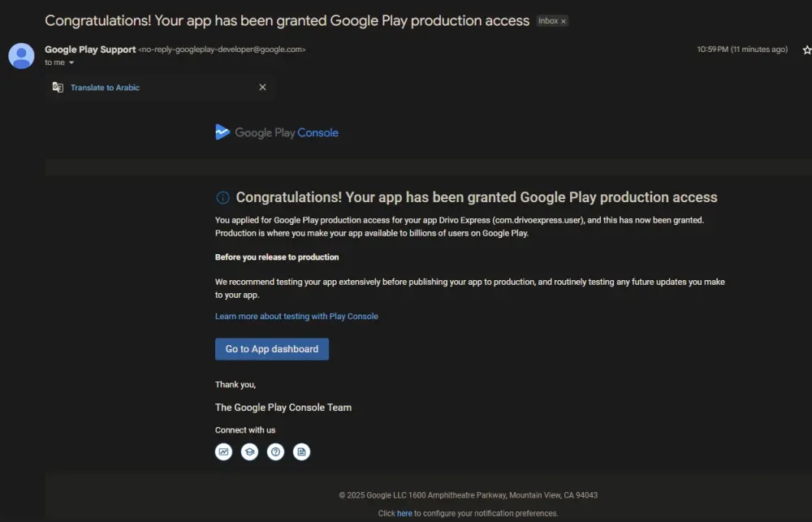Click the sender's no-reply email address
Image resolution: width=812 pixels, height=522 pixels.
[x=222, y=50]
